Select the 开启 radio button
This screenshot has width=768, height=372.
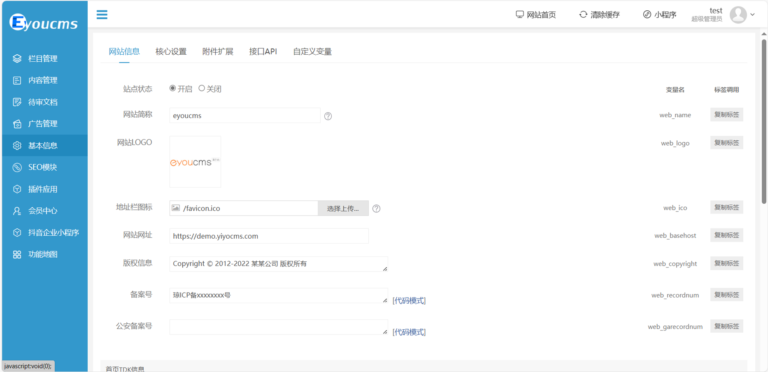click(172, 89)
